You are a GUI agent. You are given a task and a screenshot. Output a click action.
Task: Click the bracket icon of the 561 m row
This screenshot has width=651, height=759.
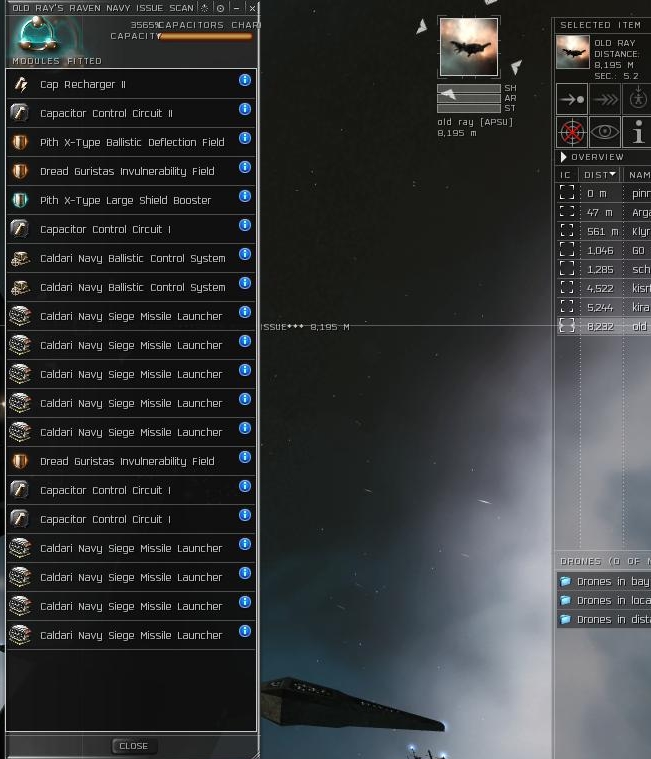[567, 231]
